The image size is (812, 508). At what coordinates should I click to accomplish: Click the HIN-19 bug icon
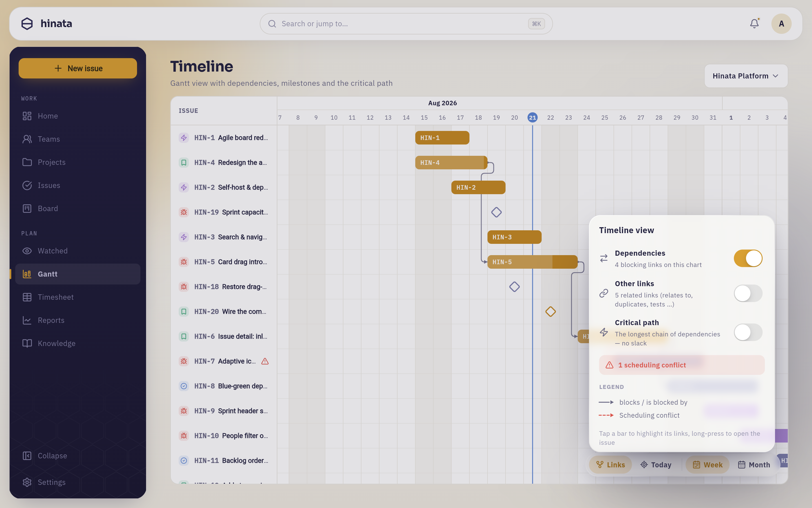coord(184,212)
